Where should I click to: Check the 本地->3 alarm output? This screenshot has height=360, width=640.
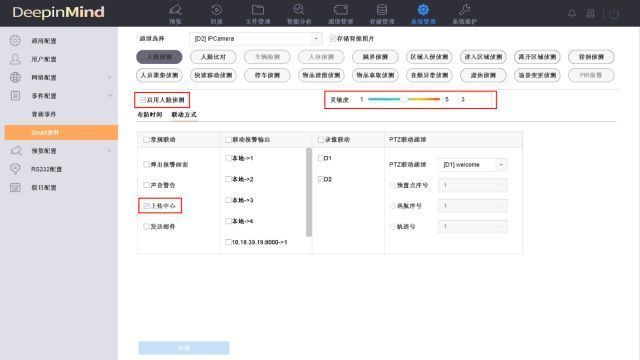tap(228, 200)
